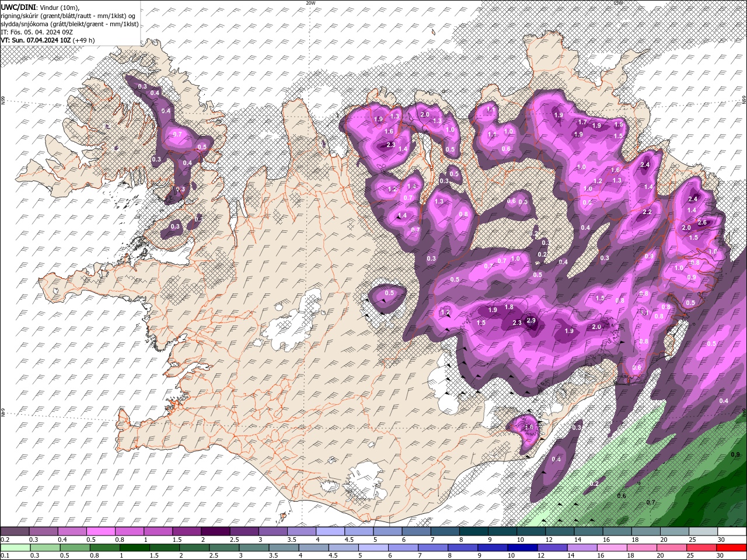Viewport: 747px width, 560px height.
Task: Pick the 8 blue swatch in the lower legend row
Action: (464, 548)
